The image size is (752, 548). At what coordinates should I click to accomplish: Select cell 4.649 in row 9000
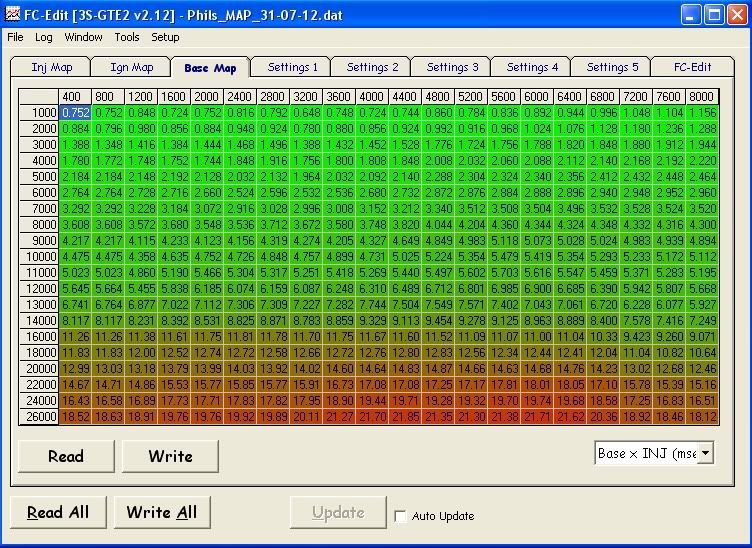[x=405, y=241]
